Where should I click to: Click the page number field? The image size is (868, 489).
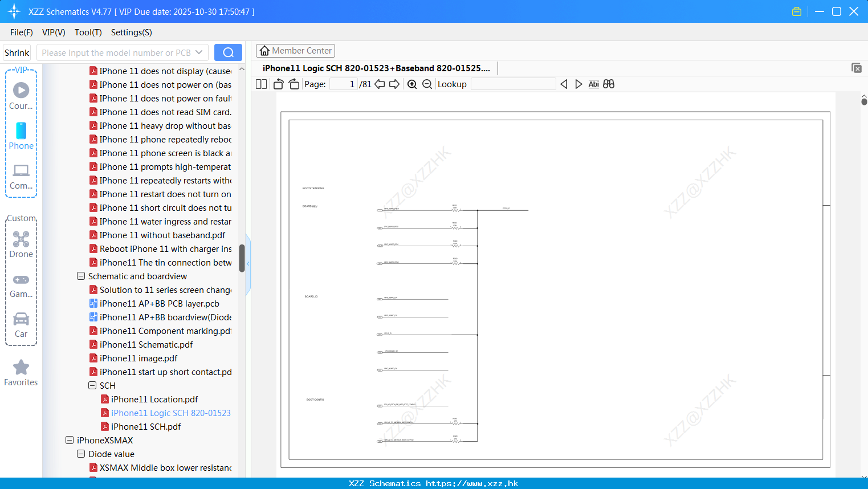point(344,84)
